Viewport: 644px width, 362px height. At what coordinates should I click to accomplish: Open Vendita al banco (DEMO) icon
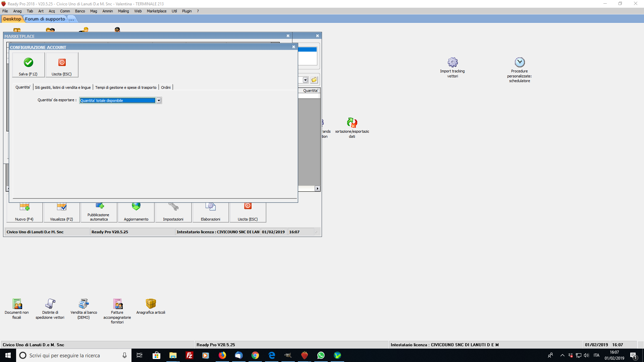point(84,304)
